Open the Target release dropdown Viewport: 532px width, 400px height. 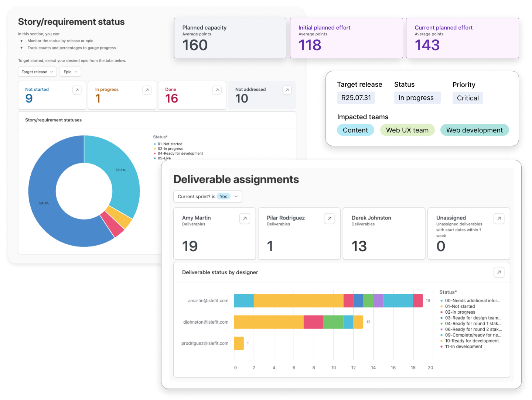coord(37,72)
